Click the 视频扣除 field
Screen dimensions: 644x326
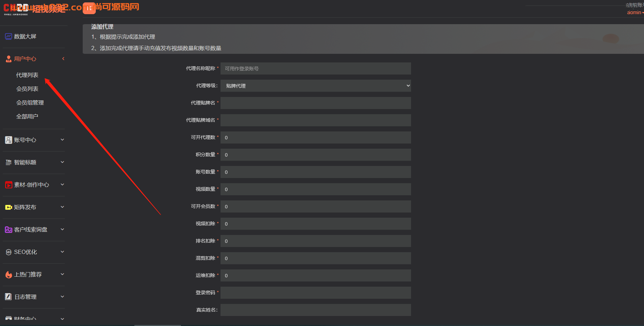coord(316,224)
